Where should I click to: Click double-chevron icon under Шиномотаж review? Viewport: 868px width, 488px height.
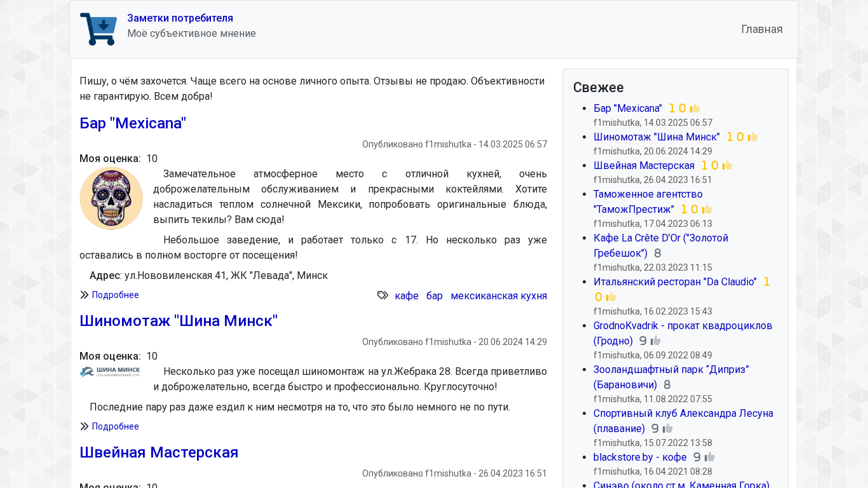(x=84, y=426)
